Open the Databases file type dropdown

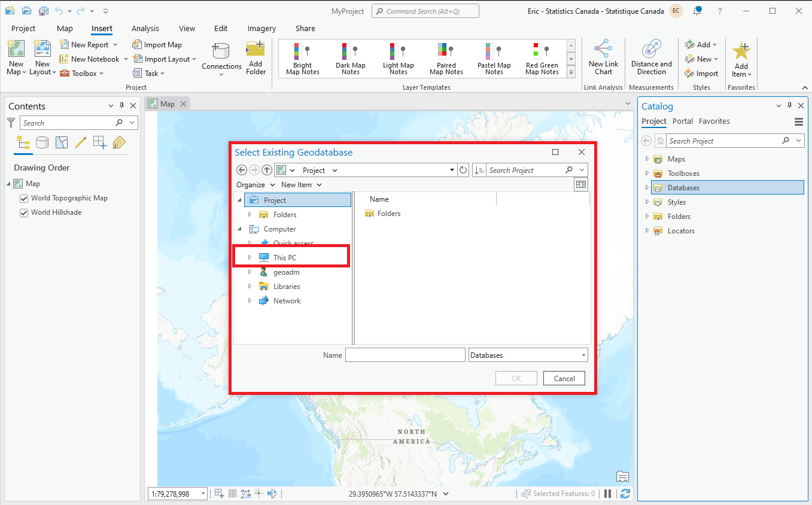coord(528,355)
